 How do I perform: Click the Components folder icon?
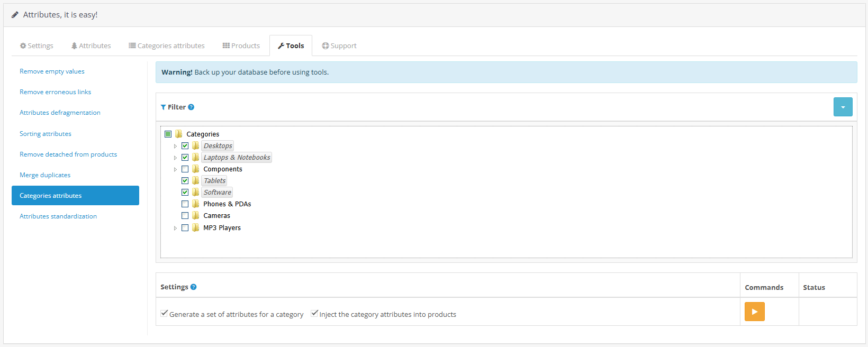[196, 169]
